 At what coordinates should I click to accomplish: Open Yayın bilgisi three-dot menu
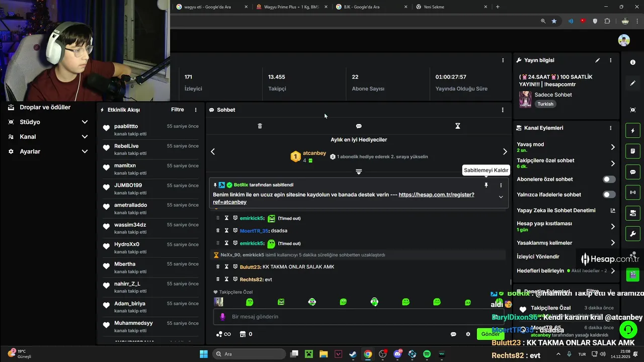pos(611,60)
